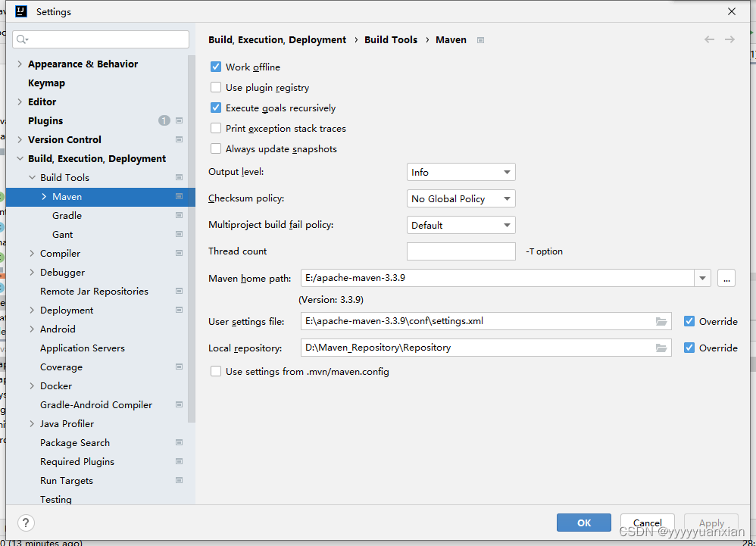Click the search magnifier icon
Screen dimensions: 756x546
pyautogui.click(x=22, y=39)
